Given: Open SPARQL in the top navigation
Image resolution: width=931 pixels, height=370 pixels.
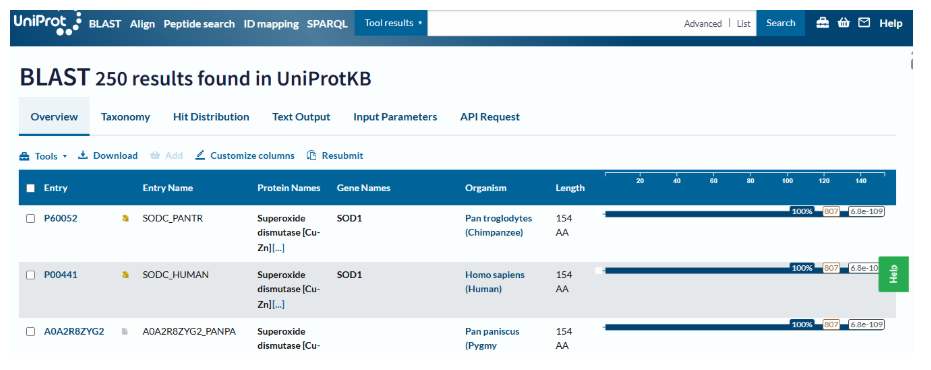Looking at the screenshot, I should click(327, 24).
